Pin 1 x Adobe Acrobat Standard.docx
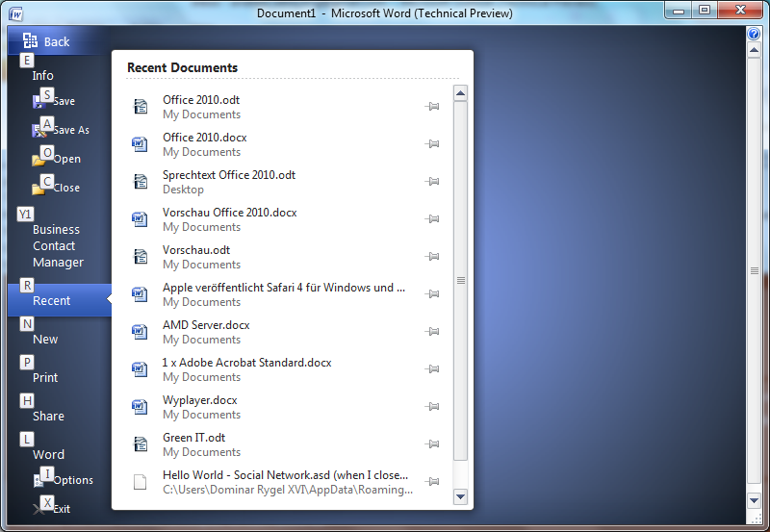 pyautogui.click(x=432, y=368)
